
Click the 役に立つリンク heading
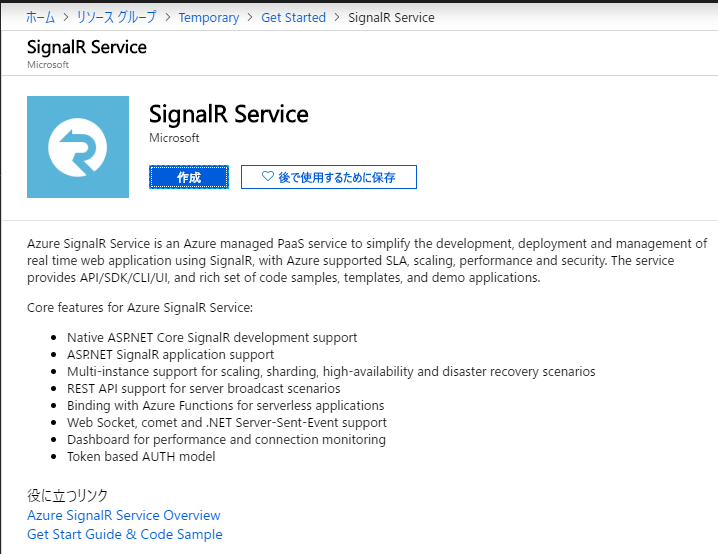(67, 495)
